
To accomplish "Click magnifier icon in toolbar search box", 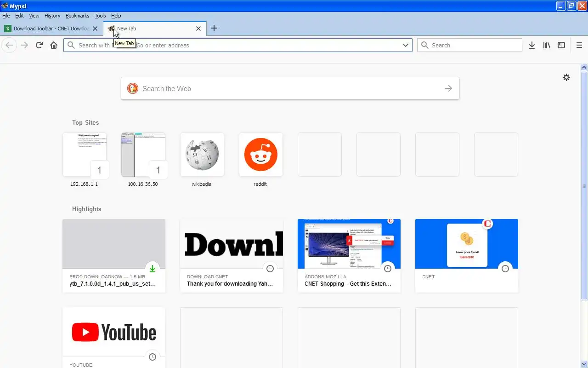I will coord(424,45).
